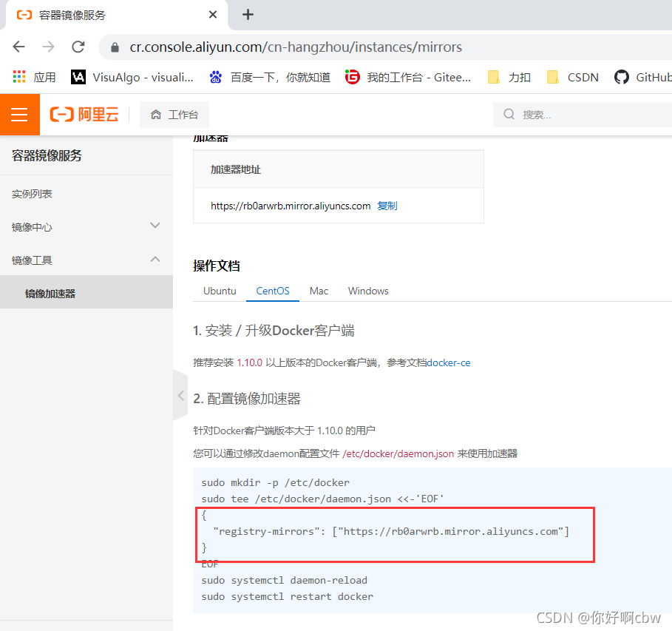Image resolution: width=672 pixels, height=631 pixels.
Task: Click the sudo tee daemon.json command line
Action: 323,499
